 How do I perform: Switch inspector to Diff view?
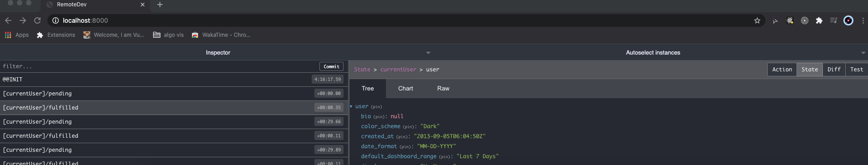tap(834, 70)
